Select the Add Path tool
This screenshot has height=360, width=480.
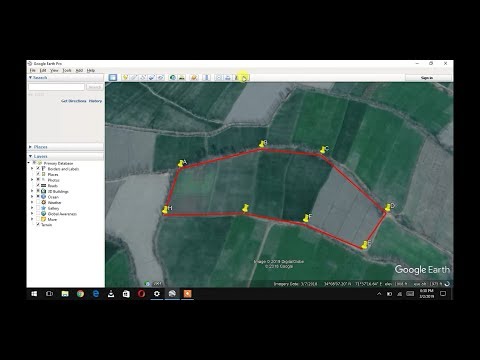point(143,78)
